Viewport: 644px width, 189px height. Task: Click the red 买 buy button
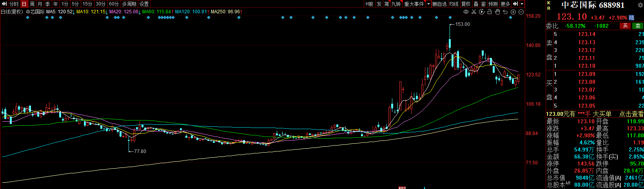(625, 26)
